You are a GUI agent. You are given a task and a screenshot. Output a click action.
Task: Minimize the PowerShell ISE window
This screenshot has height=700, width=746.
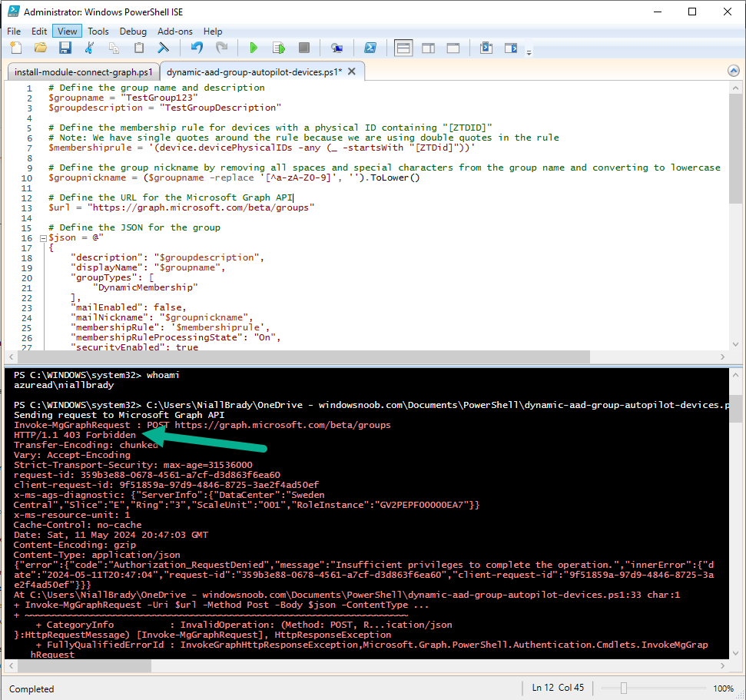point(658,12)
